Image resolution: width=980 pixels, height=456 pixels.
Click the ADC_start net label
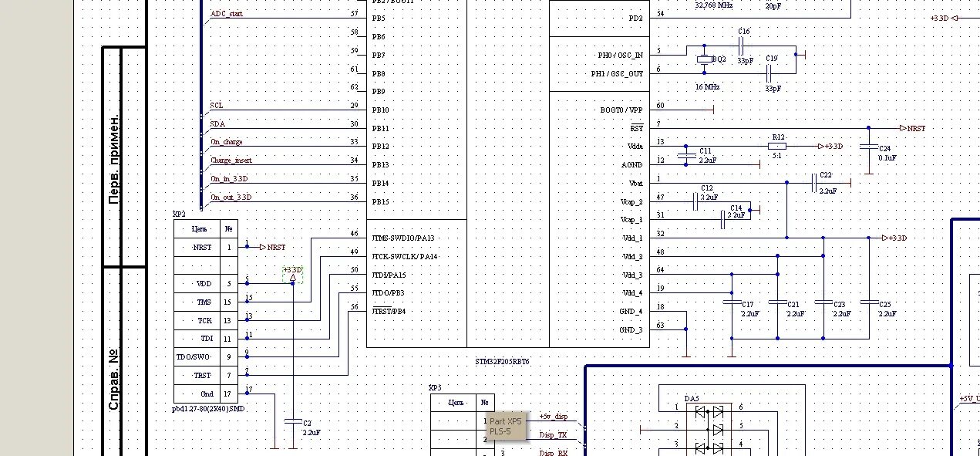pos(227,14)
